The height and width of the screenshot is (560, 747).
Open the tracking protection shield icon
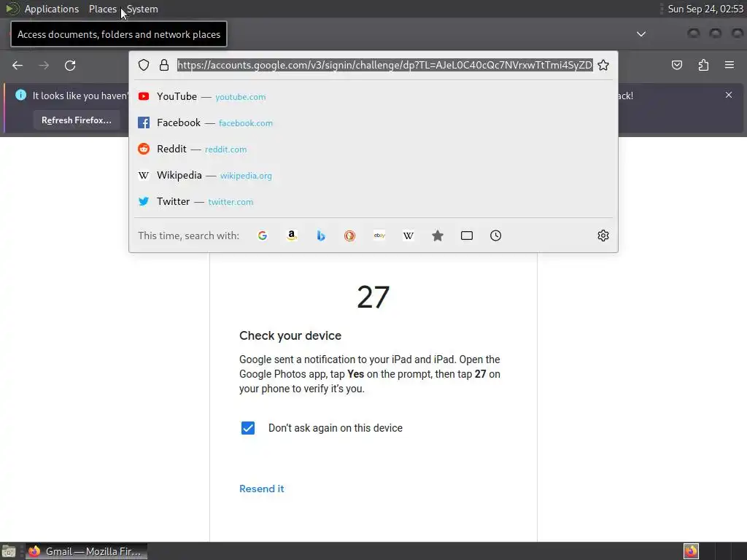[x=144, y=65]
